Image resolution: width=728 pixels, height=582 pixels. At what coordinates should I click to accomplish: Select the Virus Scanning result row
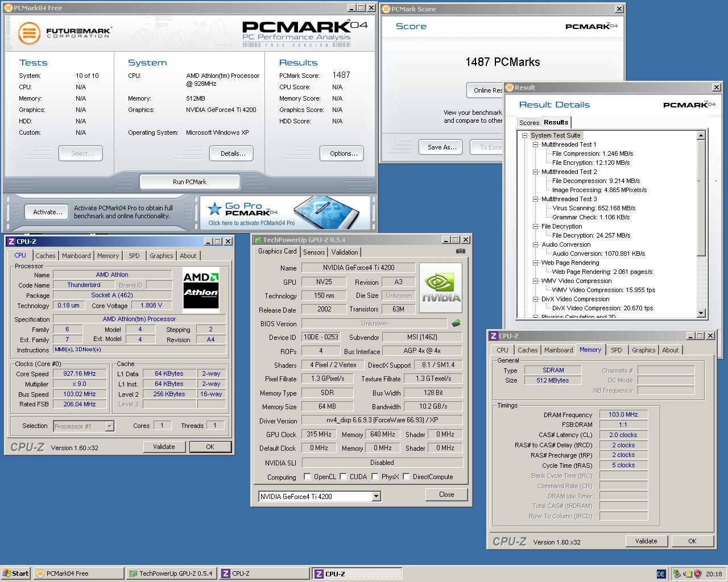pyautogui.click(x=594, y=208)
